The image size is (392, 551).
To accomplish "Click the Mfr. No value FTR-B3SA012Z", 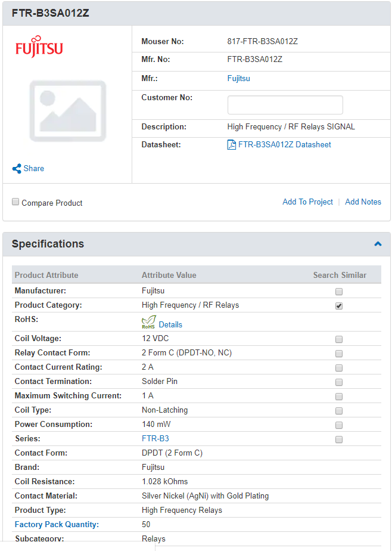I will 255,60.
